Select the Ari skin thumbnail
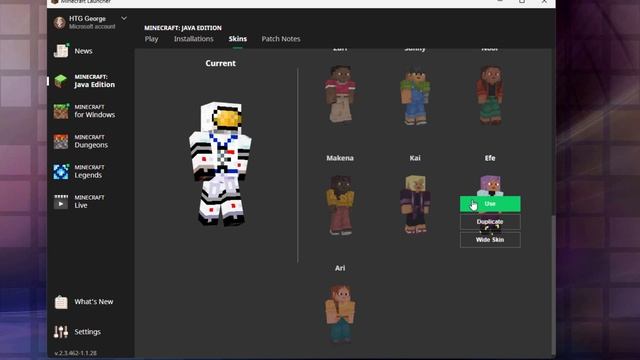The height and width of the screenshot is (360, 640). 340,313
